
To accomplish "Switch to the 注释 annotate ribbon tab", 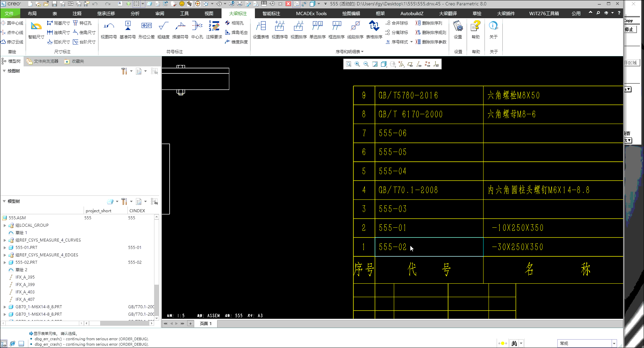I will 77,13.
